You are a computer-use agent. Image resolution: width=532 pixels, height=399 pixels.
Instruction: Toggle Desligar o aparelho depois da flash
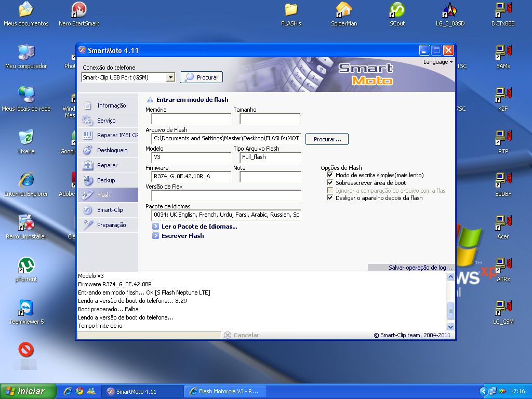(330, 198)
